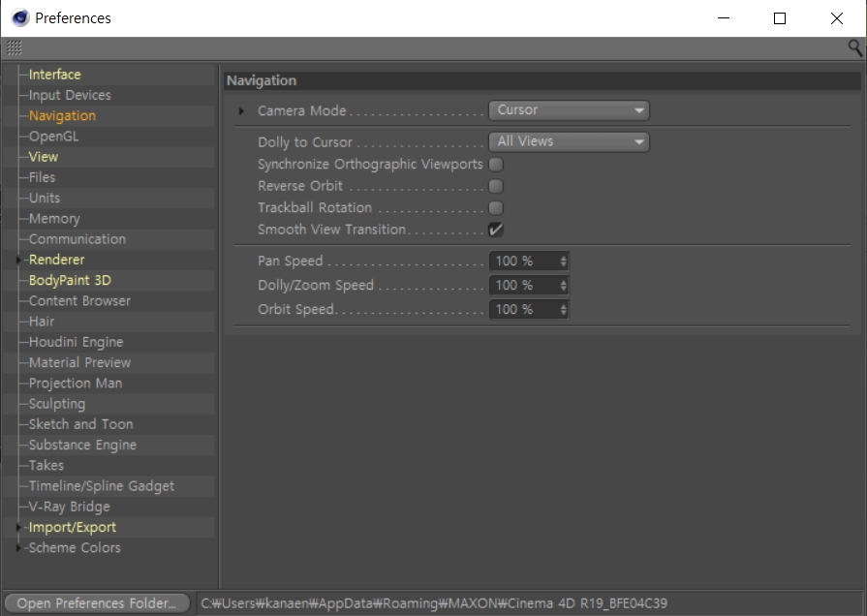Image resolution: width=867 pixels, height=616 pixels.
Task: Enable Synchronize Orthographic Viewports checkbox
Action: (x=496, y=165)
